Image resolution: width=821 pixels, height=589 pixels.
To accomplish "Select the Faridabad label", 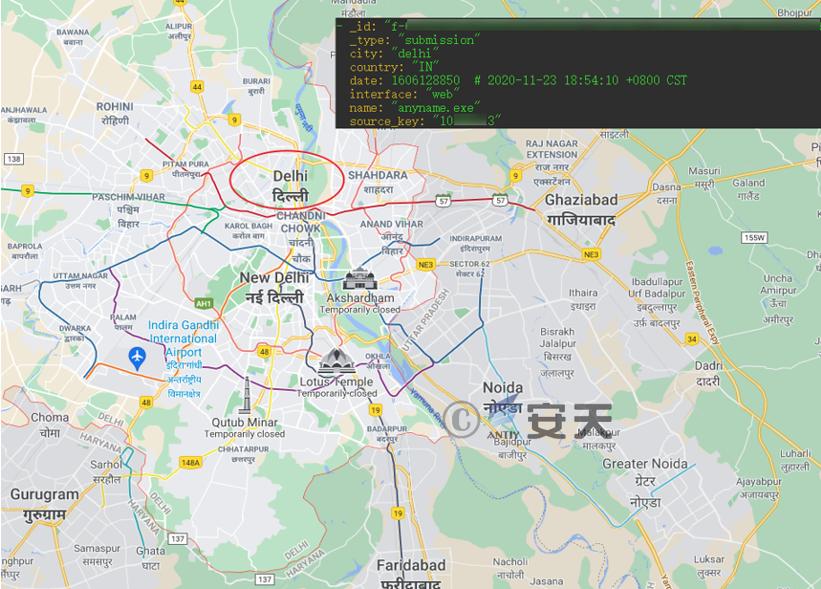I will tap(411, 574).
